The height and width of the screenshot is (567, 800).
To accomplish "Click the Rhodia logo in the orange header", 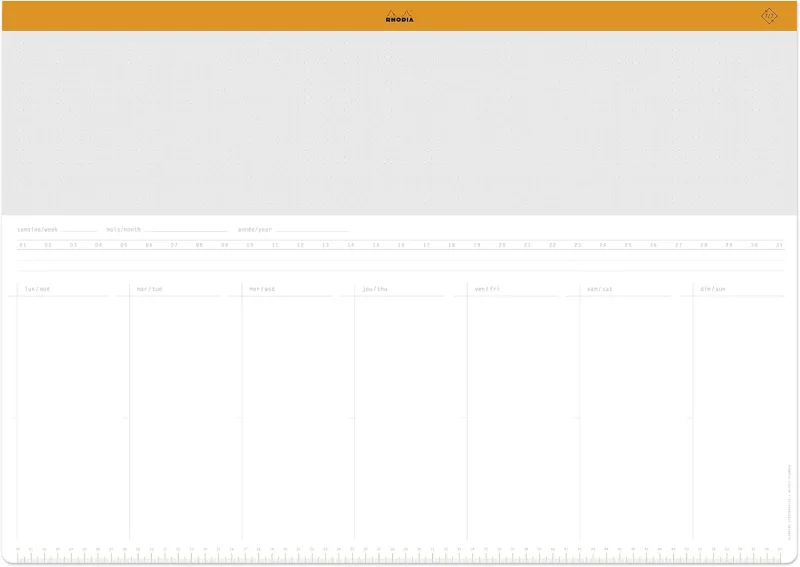I will pyautogui.click(x=399, y=16).
